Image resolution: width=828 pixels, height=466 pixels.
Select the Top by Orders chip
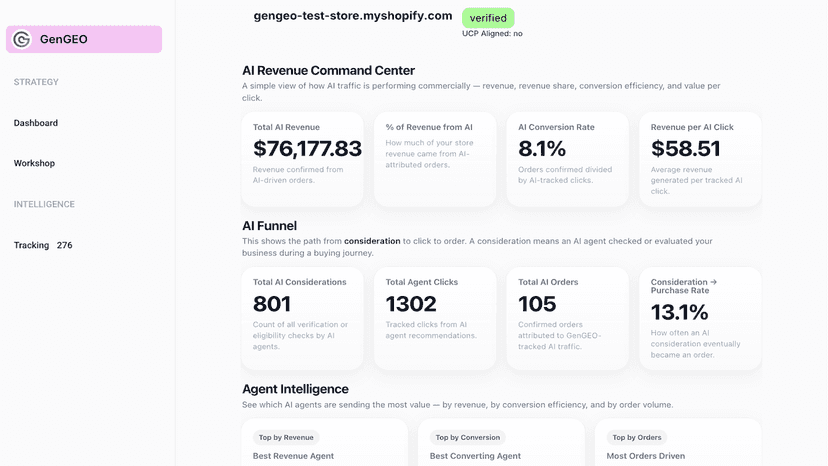tap(637, 437)
